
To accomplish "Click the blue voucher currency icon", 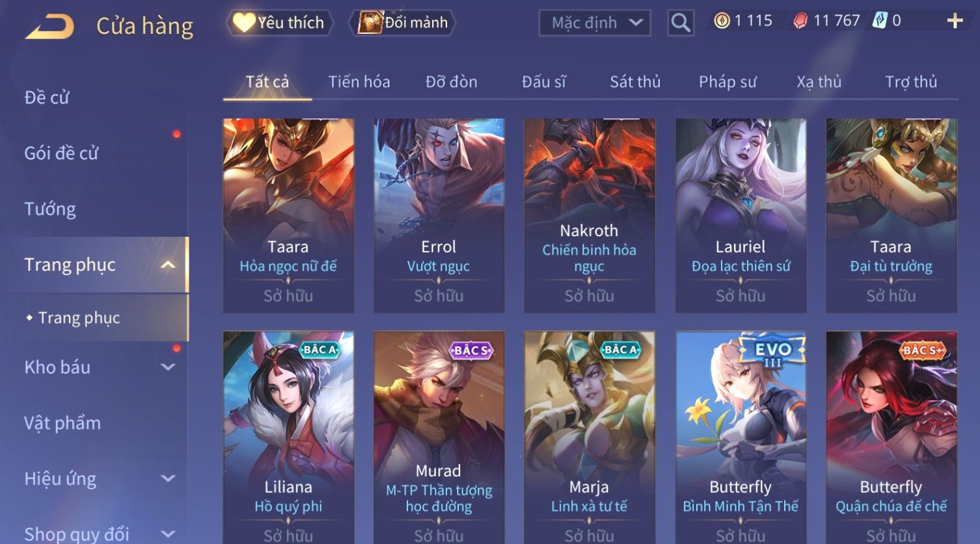I will (x=880, y=21).
